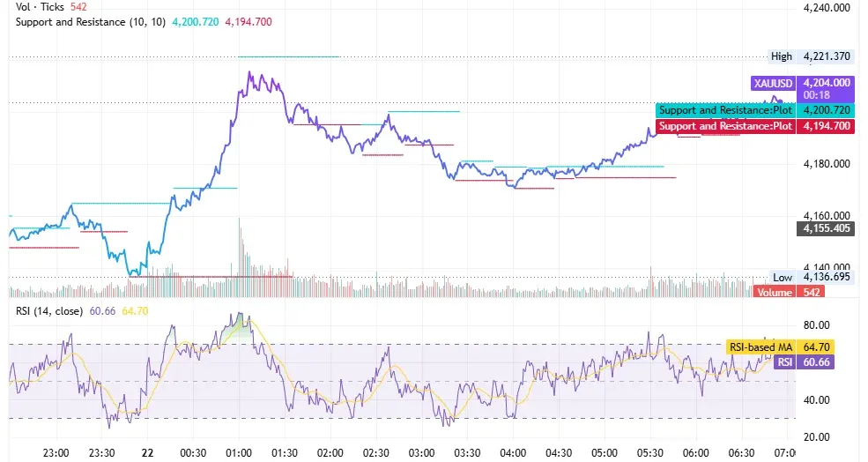
Task: Click the crosshair price tag 4,155.405
Action: click(x=826, y=228)
